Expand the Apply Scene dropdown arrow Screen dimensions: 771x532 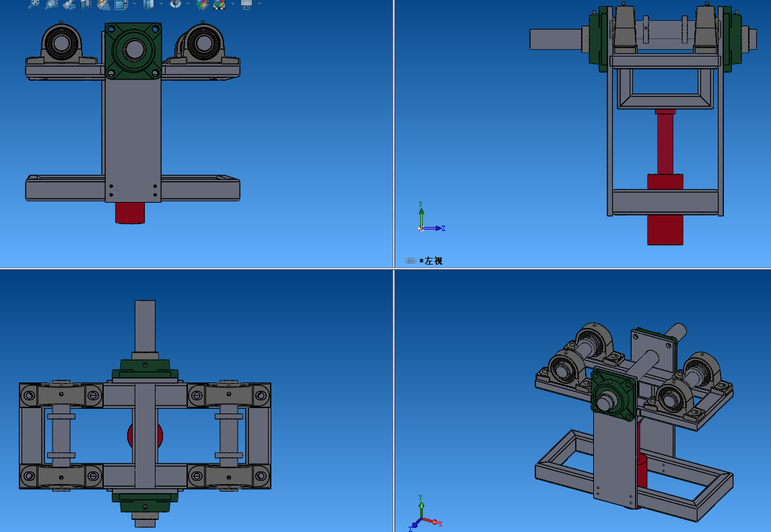pos(232,4)
